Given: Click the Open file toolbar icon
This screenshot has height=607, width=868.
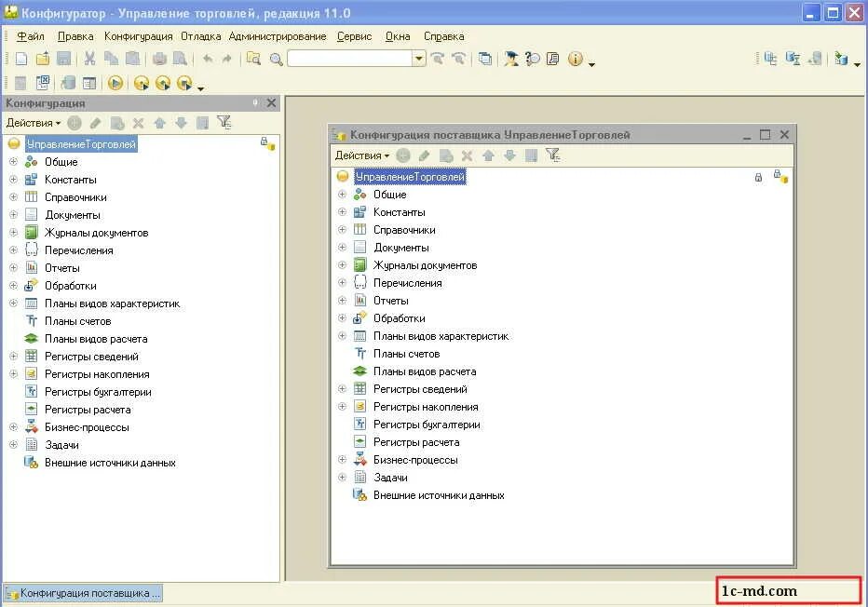Looking at the screenshot, I should click(x=43, y=59).
